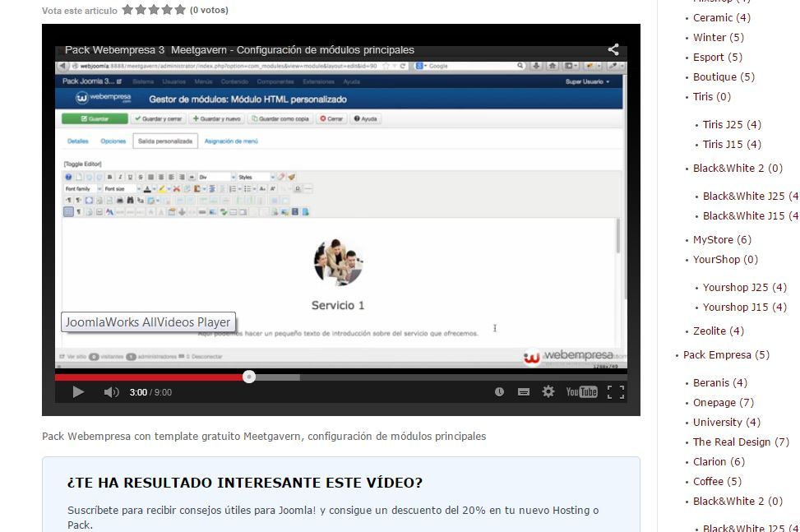Open the Winter (5) category
The width and height of the screenshot is (800, 532).
point(719,38)
